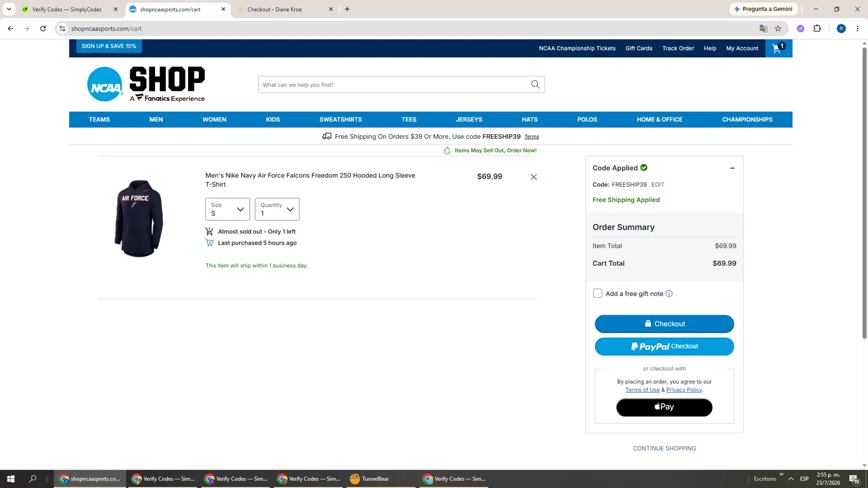Open Windows taskbar search
Viewport: 868px width, 488px height.
tap(32, 479)
